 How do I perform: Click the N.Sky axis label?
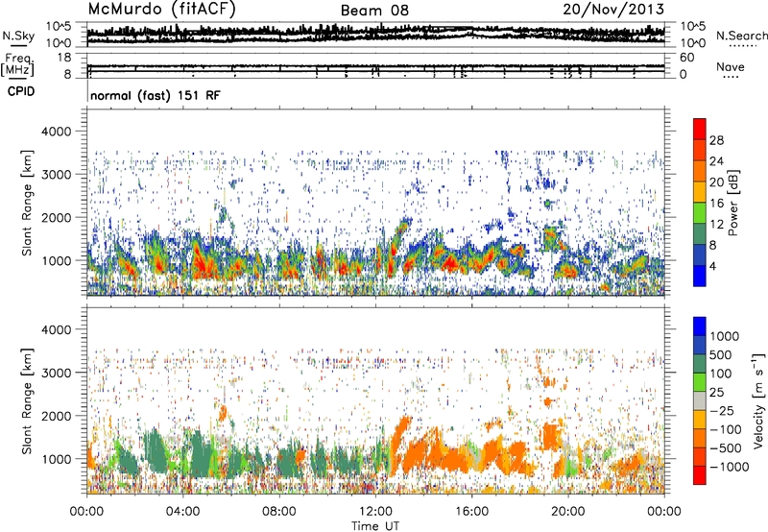(x=18, y=36)
